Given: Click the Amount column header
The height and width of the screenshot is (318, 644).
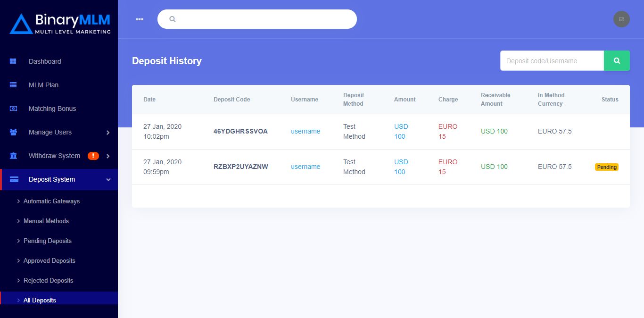Looking at the screenshot, I should coord(405,100).
